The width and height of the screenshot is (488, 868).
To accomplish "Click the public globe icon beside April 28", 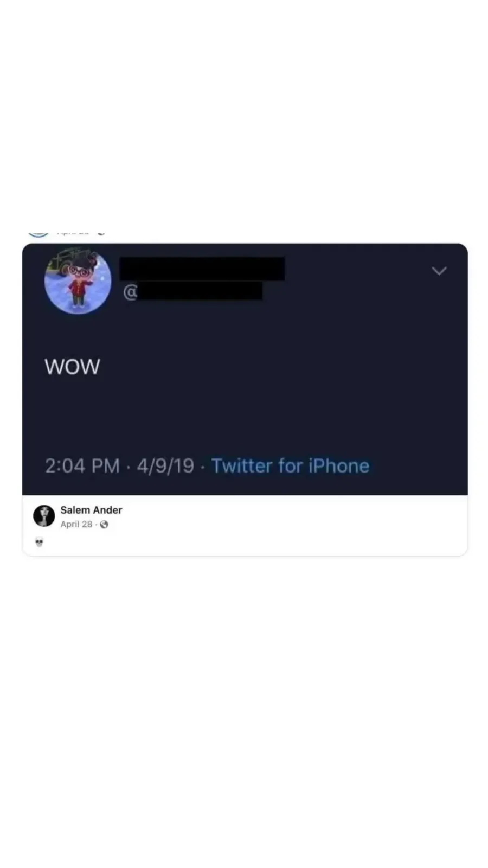I will tap(104, 524).
